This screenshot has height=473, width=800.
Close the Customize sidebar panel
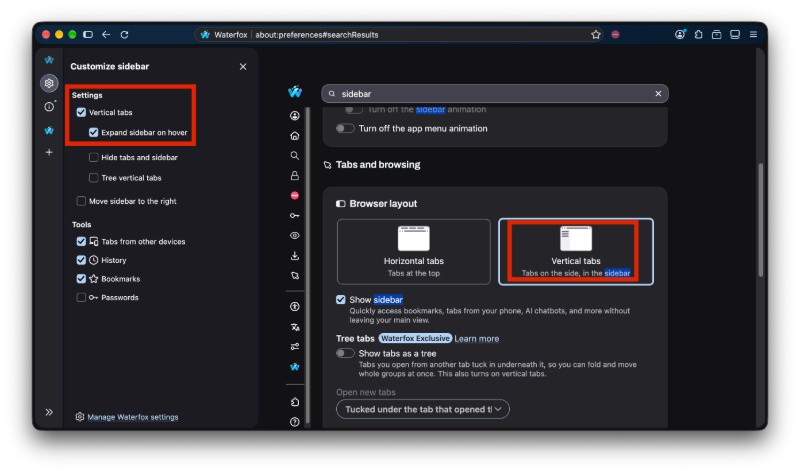[243, 66]
